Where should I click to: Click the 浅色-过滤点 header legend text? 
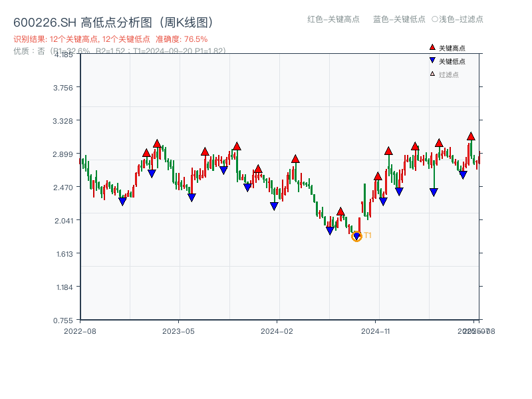pos(461,19)
